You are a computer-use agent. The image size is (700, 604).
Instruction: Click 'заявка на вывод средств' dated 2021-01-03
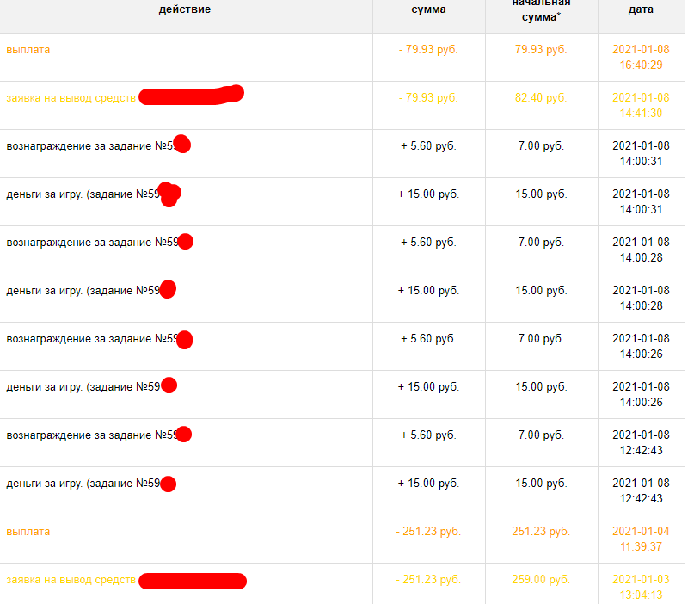pos(71,580)
